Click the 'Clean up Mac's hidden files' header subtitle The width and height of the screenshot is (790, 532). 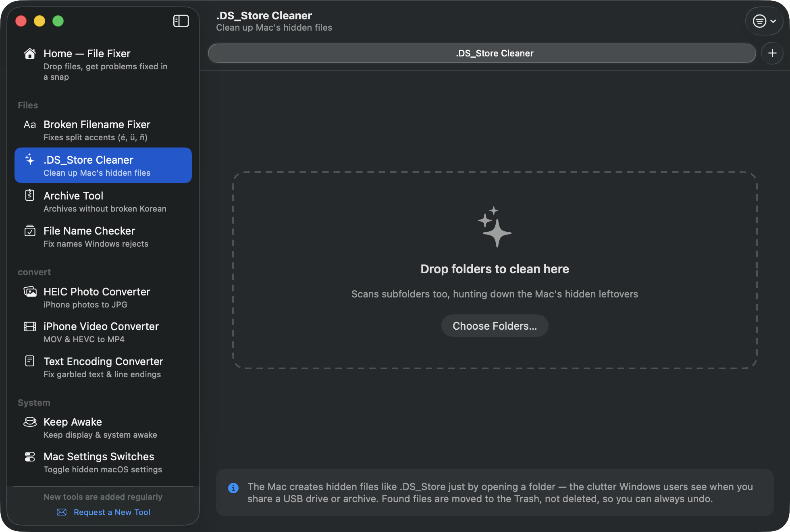tap(274, 27)
